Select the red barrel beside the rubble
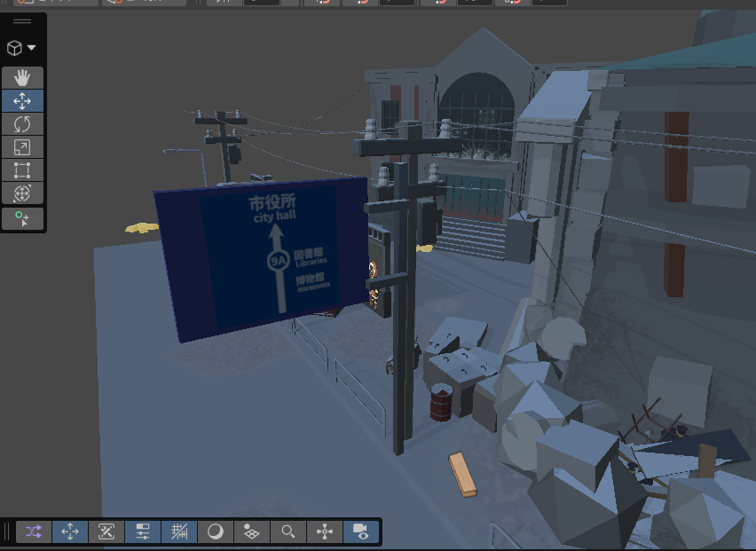 coord(441,403)
